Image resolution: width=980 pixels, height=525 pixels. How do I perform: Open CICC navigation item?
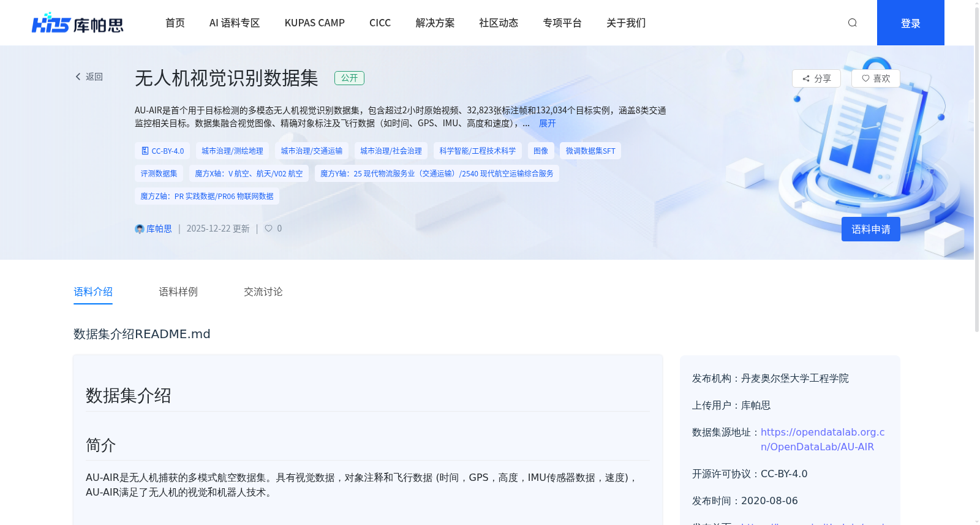[x=380, y=23]
